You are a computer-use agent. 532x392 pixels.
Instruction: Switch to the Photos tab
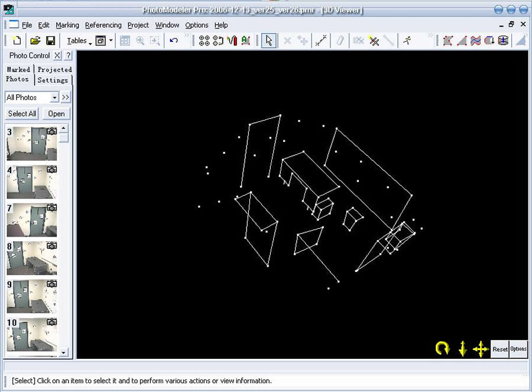click(17, 79)
